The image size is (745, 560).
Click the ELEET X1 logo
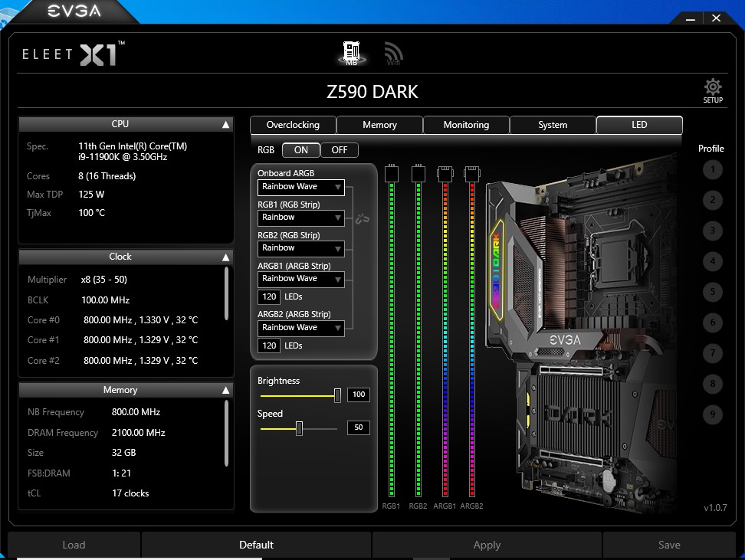click(74, 54)
